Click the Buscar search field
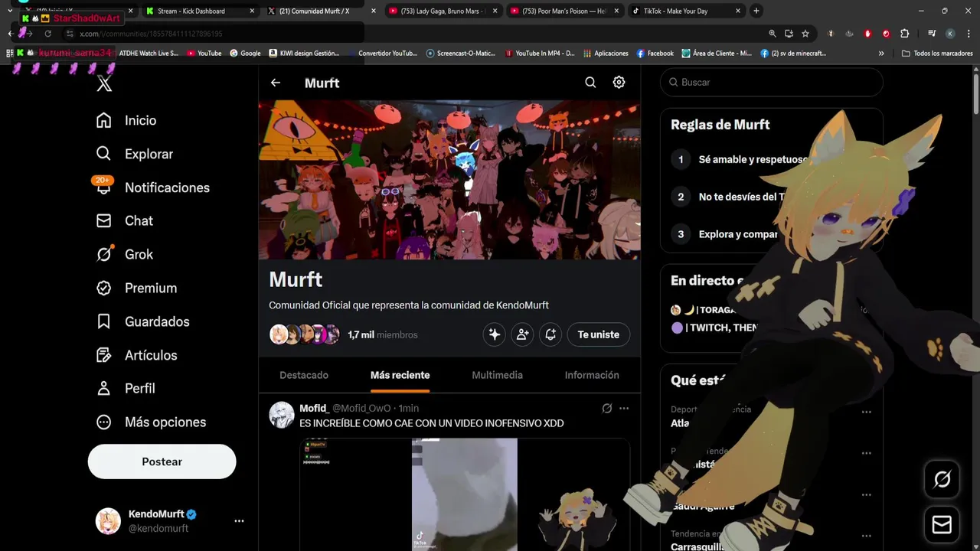The width and height of the screenshot is (980, 551). [772, 82]
